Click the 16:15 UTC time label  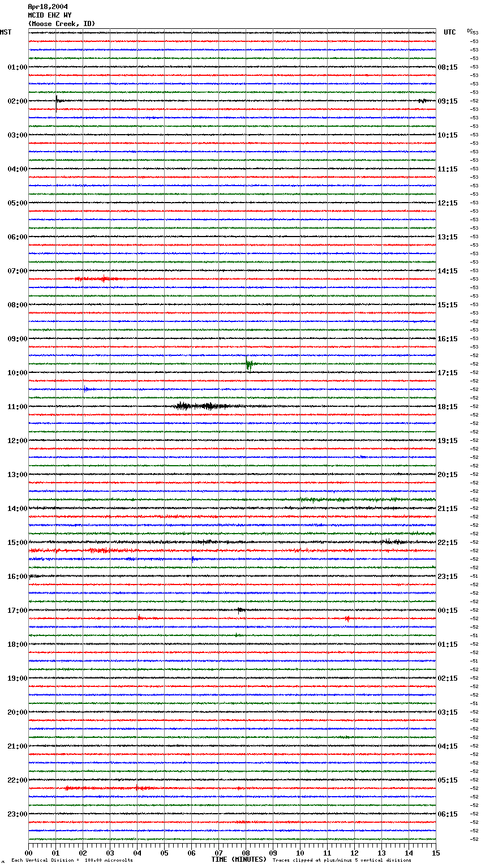[x=448, y=339]
